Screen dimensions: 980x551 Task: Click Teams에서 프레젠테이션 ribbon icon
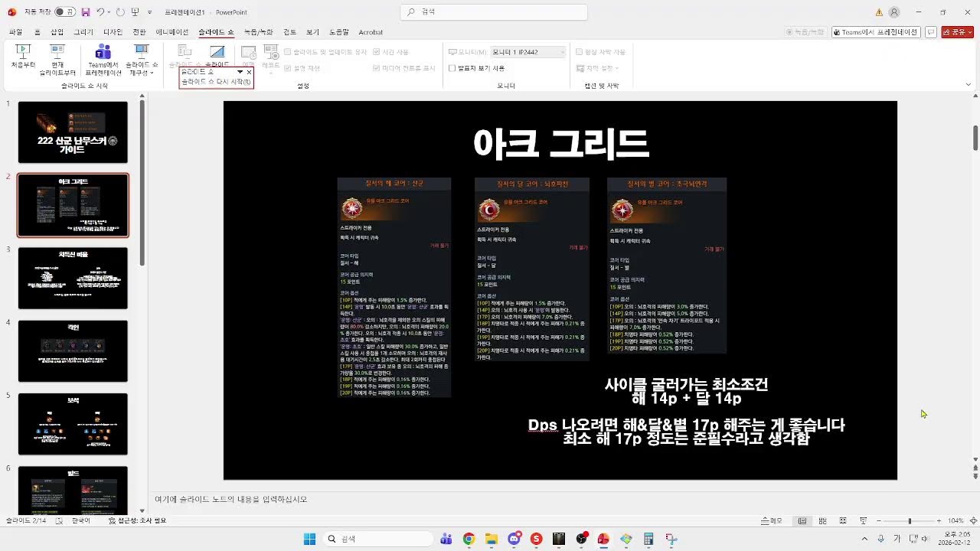point(103,60)
